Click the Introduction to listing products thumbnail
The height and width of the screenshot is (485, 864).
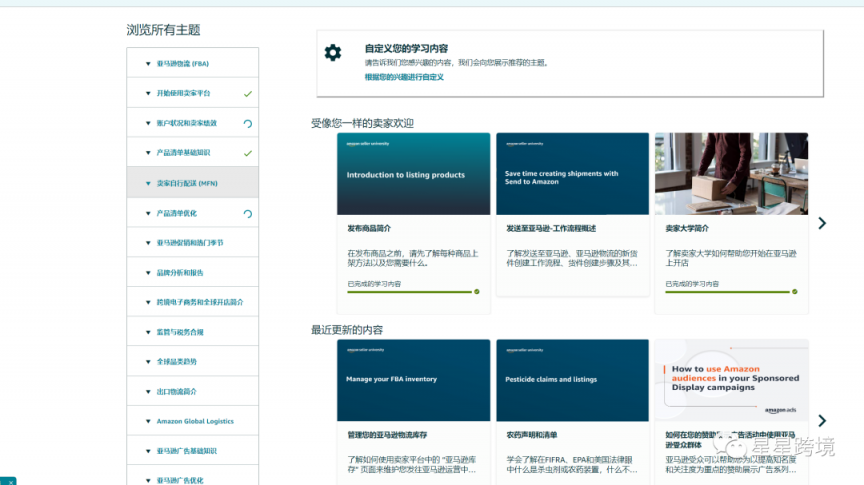[x=413, y=174]
